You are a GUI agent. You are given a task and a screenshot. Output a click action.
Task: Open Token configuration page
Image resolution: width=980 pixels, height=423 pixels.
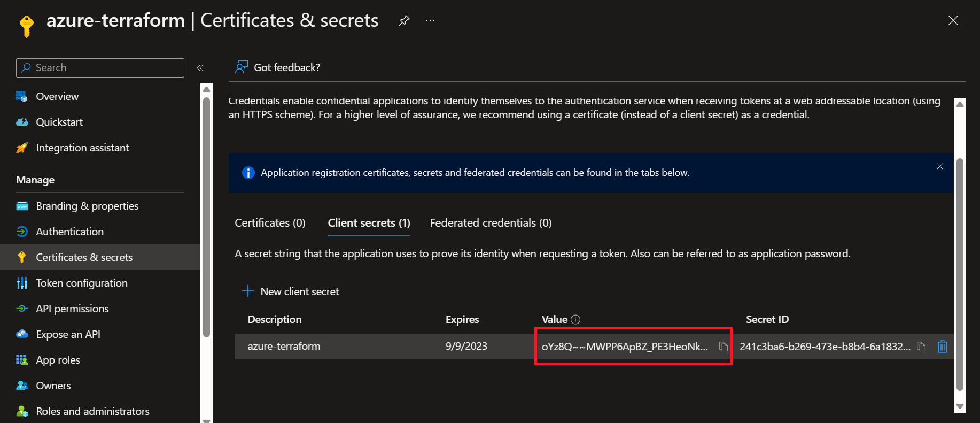(82, 283)
